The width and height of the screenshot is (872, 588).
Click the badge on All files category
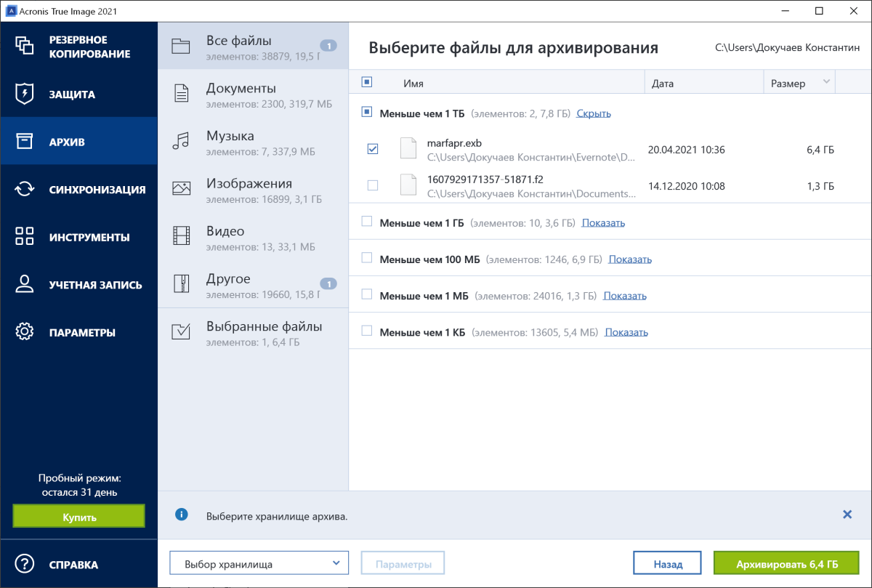pyautogui.click(x=328, y=46)
